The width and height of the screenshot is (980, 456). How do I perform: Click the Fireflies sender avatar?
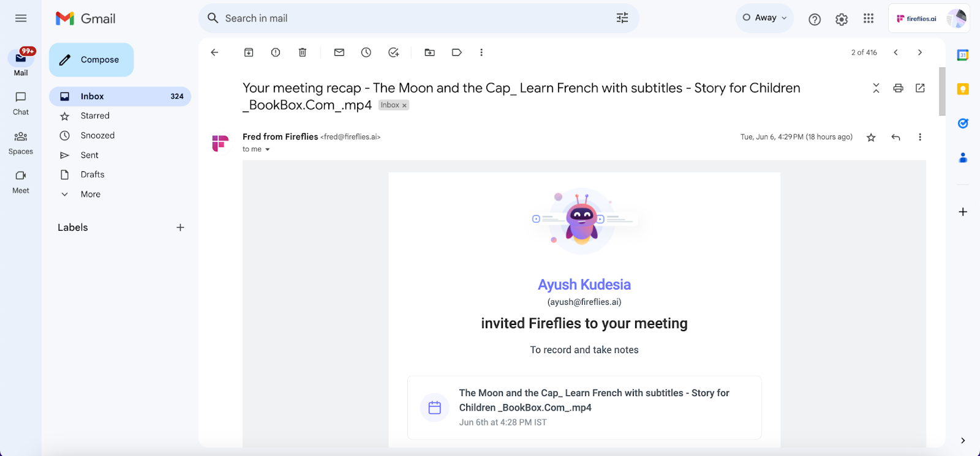coord(221,143)
